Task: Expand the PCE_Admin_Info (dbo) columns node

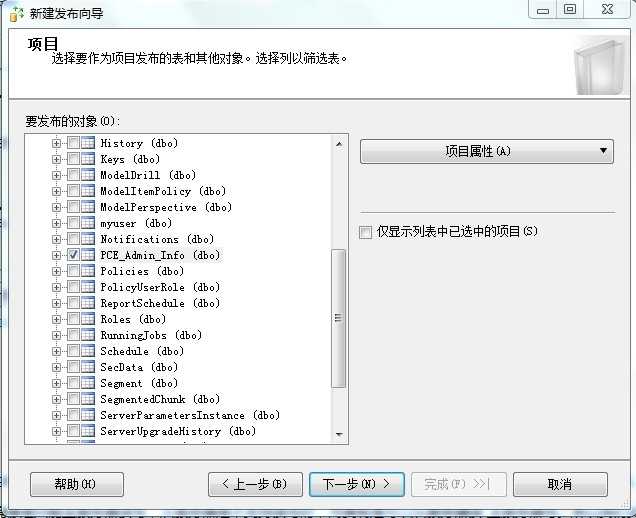Action: coord(56,255)
